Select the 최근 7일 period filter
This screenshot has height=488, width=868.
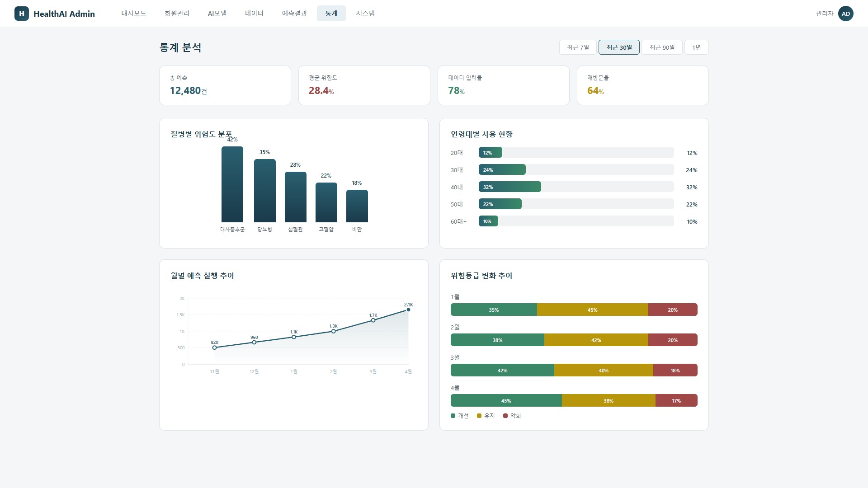(578, 47)
